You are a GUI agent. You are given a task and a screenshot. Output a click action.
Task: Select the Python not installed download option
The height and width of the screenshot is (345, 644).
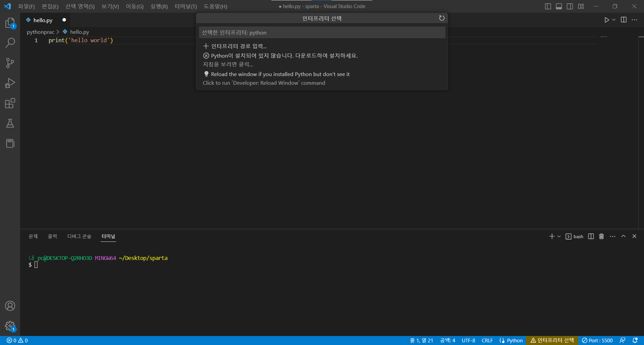(322, 60)
